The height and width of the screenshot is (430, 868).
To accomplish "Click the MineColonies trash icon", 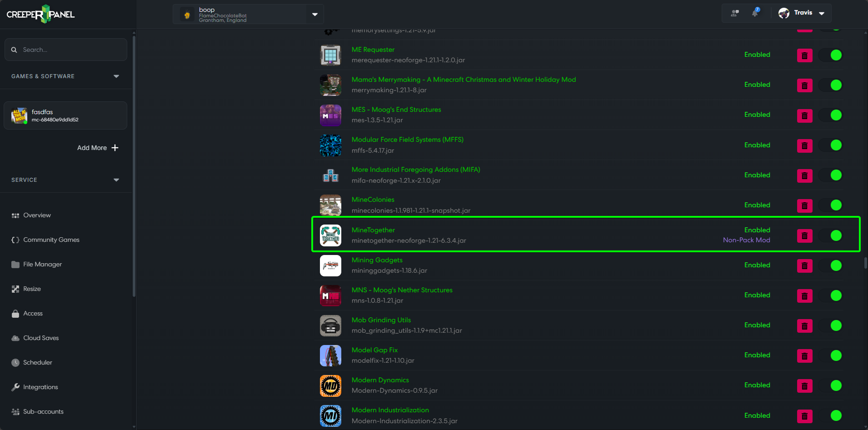I will [x=804, y=205].
